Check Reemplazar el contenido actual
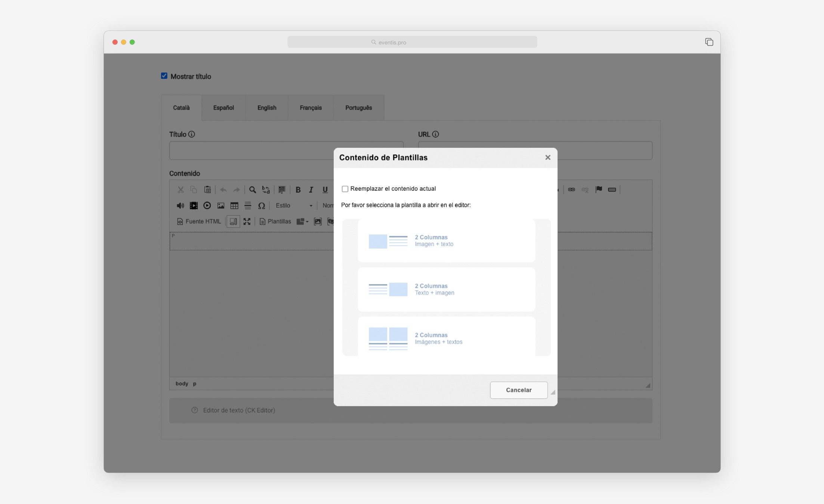This screenshot has height=504, width=824. pyautogui.click(x=345, y=189)
